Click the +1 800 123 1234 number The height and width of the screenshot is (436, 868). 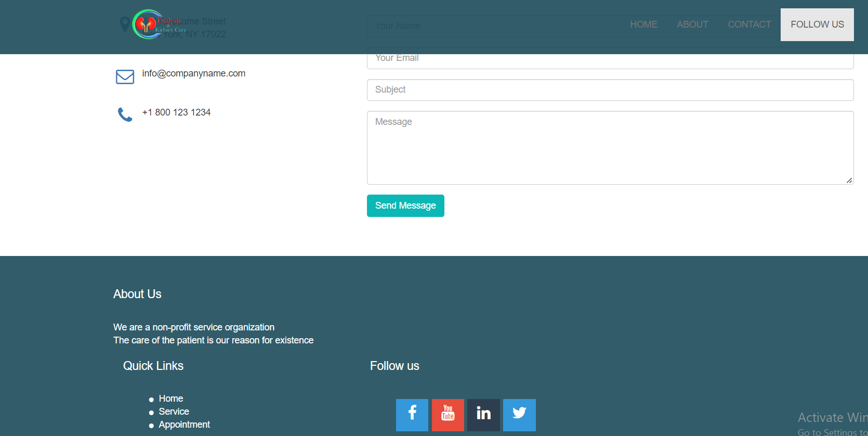(176, 112)
